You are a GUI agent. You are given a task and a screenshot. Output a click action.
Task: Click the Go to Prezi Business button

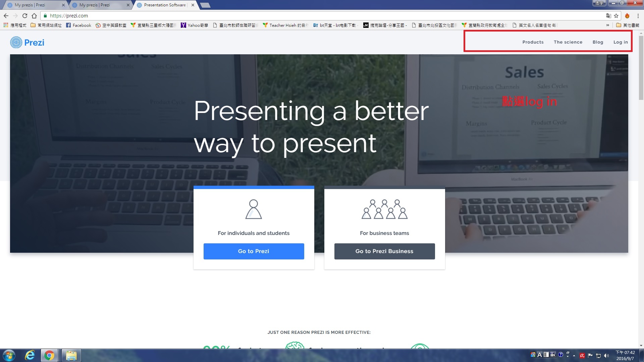[x=384, y=251]
